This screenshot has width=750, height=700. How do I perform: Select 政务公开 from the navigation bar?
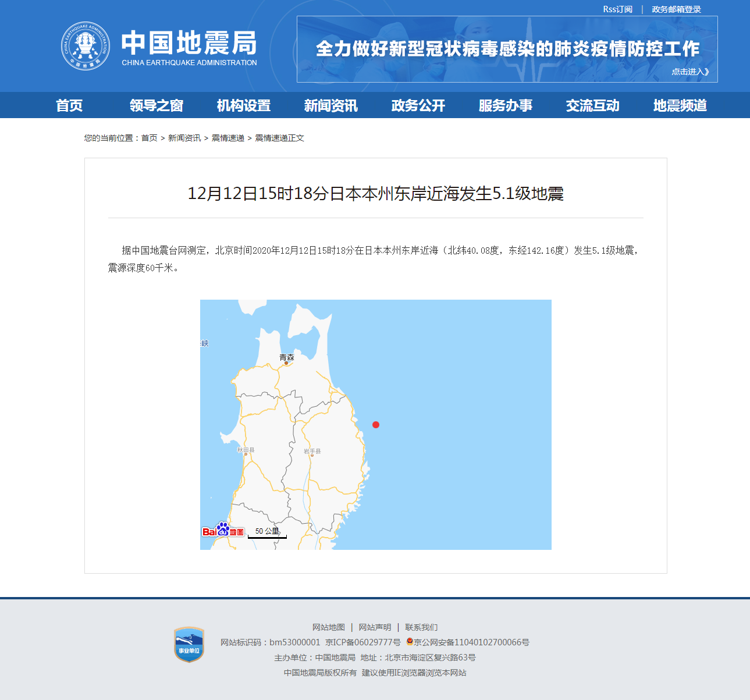417,105
